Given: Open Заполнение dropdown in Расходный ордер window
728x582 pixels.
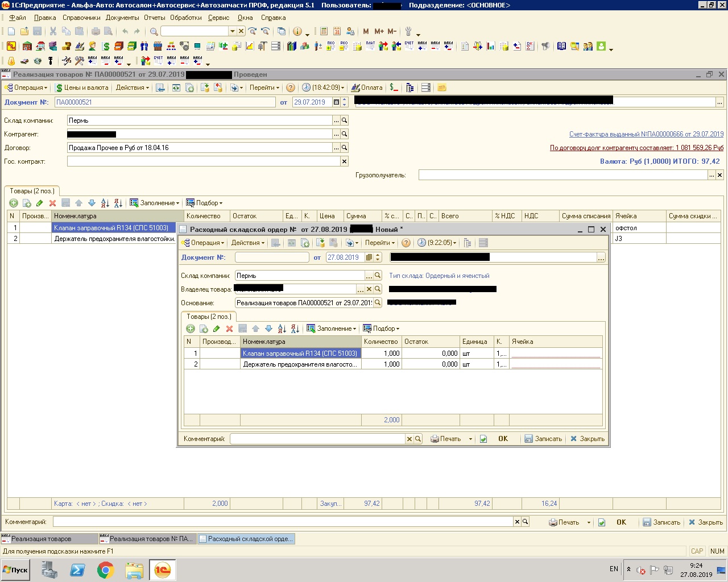Looking at the screenshot, I should click(332, 329).
